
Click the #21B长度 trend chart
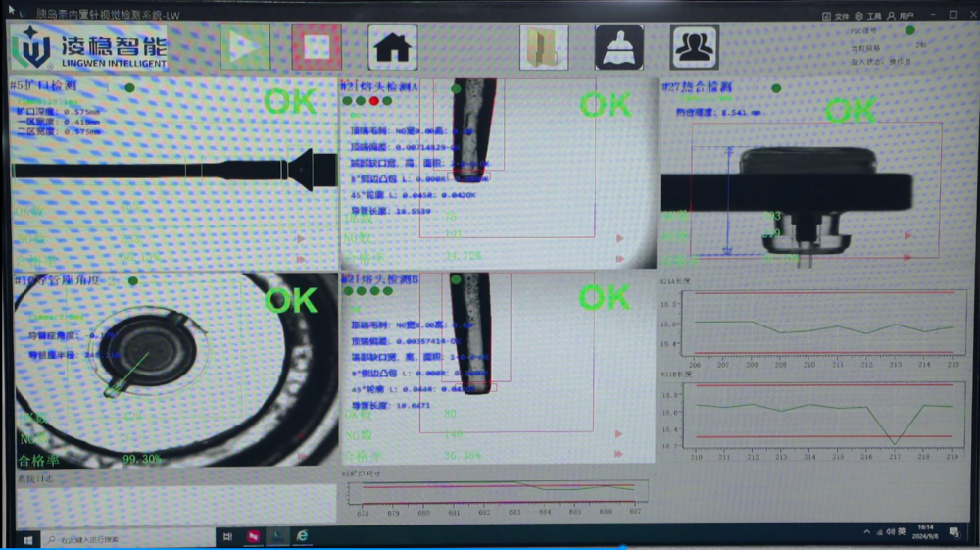[x=824, y=415]
